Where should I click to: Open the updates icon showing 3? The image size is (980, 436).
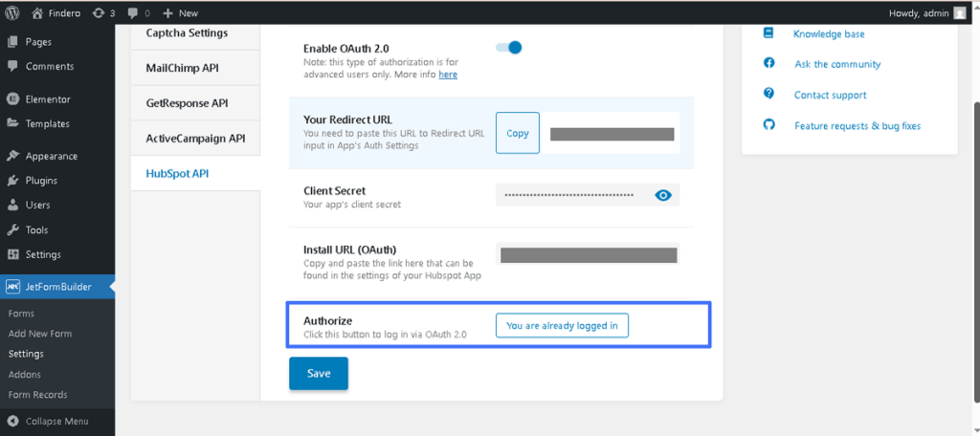(x=99, y=13)
